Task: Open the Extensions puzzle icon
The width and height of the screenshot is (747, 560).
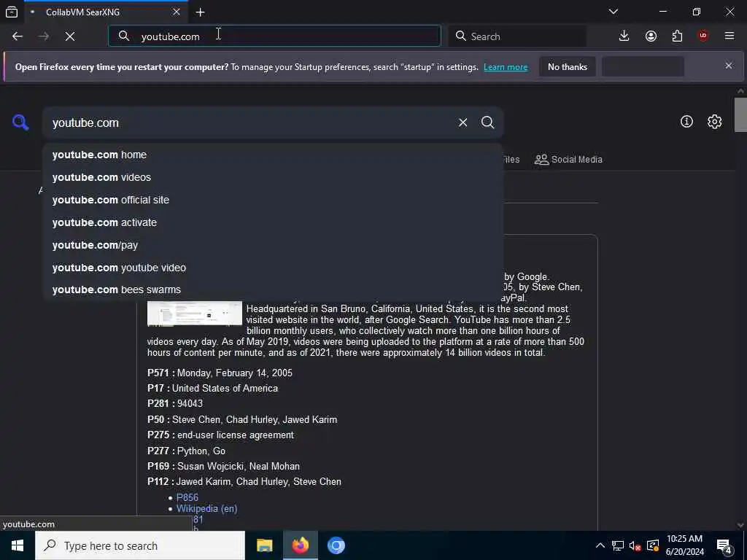Action: pos(677,36)
